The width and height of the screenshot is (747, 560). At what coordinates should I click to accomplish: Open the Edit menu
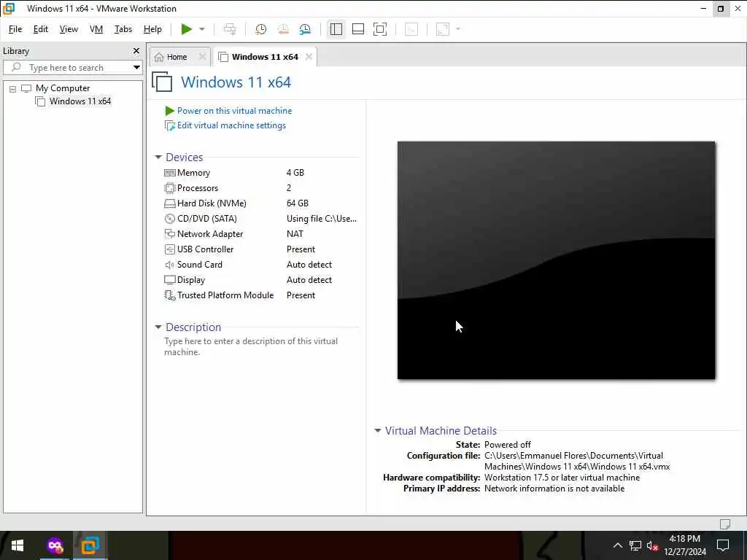pos(41,29)
